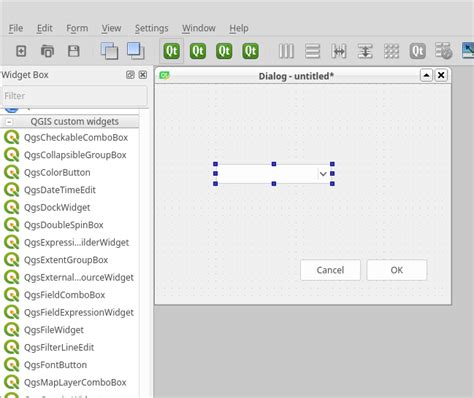This screenshot has width=474, height=398.
Task: Open the File menu
Action: 16,28
